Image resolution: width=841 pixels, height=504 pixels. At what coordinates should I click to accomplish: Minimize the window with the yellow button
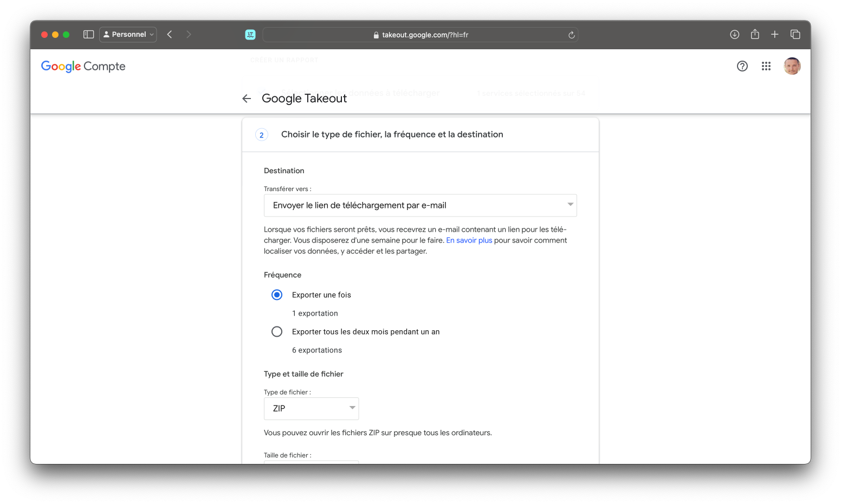55,35
